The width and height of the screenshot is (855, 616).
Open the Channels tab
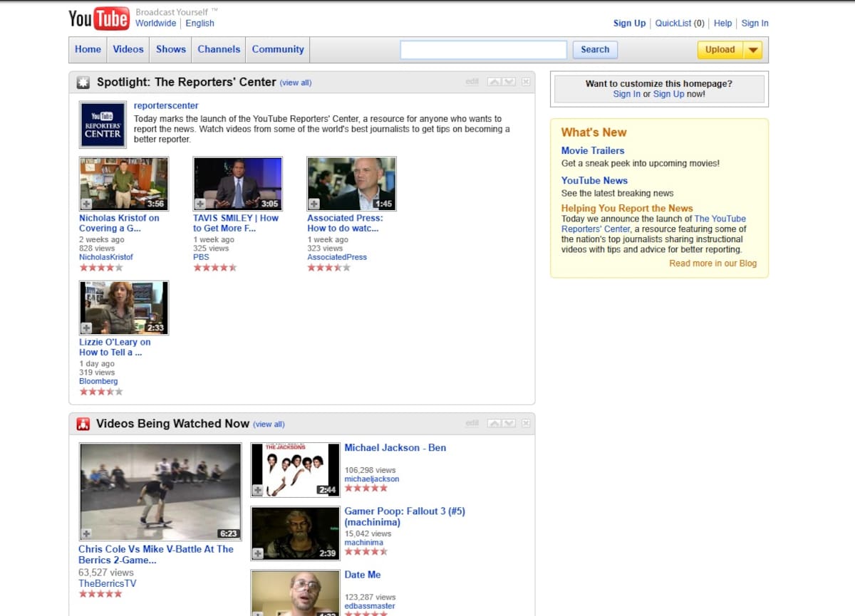pos(219,50)
